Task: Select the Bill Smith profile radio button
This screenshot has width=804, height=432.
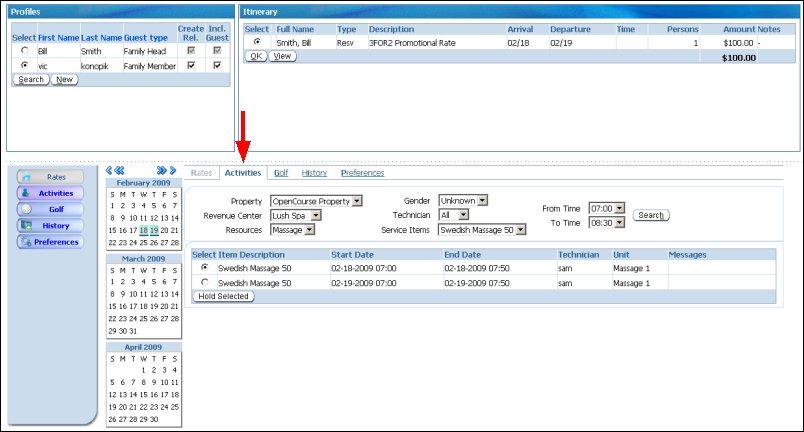Action: (x=23, y=50)
